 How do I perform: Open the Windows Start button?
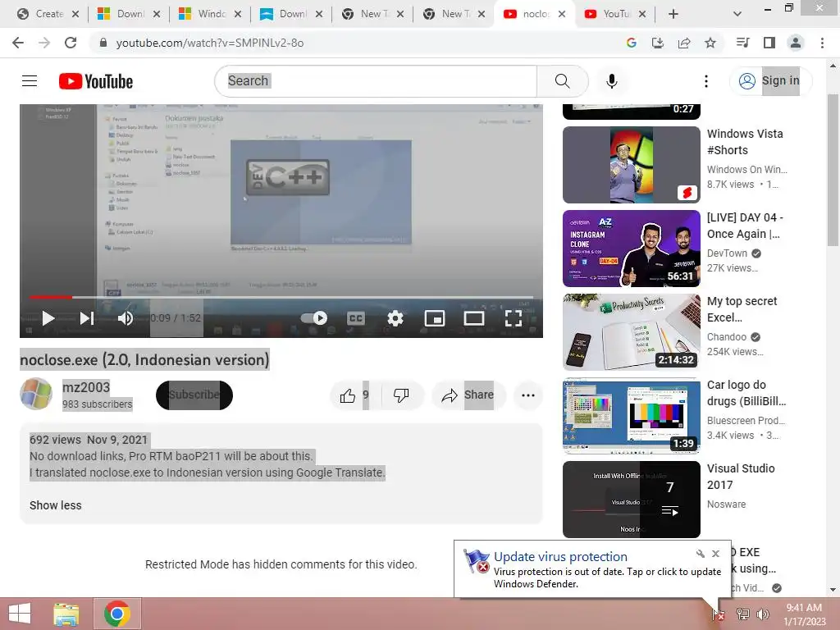20,614
